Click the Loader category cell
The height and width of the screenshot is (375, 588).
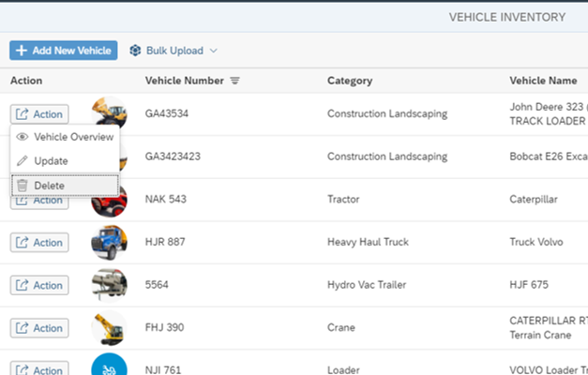[343, 369]
